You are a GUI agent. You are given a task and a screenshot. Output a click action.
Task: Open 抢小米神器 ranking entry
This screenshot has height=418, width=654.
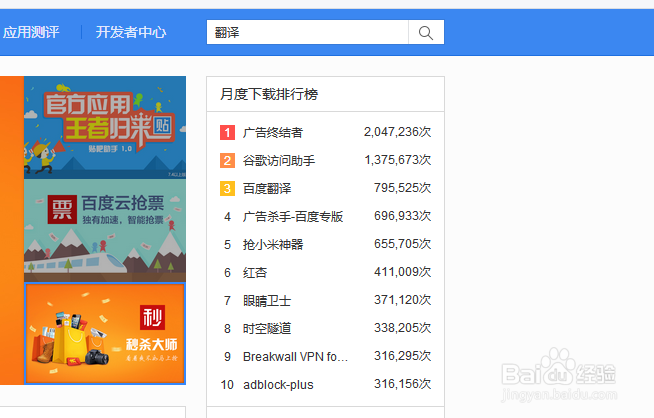(x=273, y=244)
